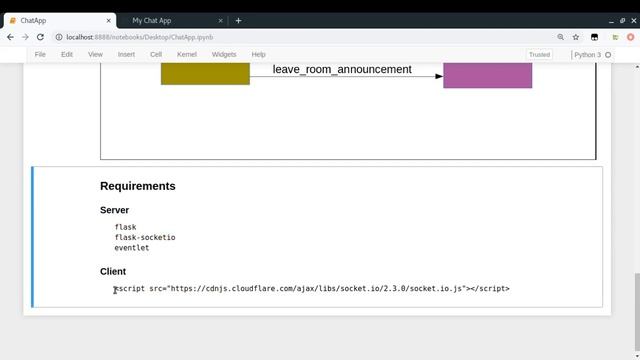
Task: Click the Requirements heading
Action: click(x=138, y=186)
